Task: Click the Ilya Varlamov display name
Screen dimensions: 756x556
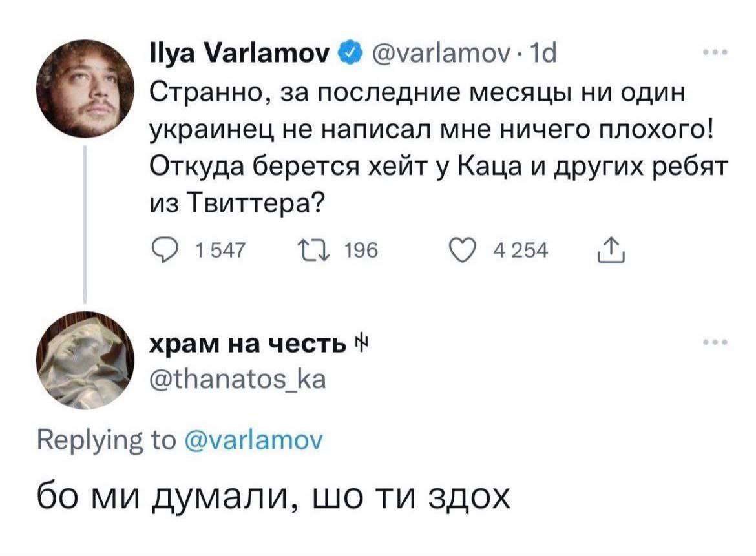Action: pyautogui.click(x=240, y=53)
